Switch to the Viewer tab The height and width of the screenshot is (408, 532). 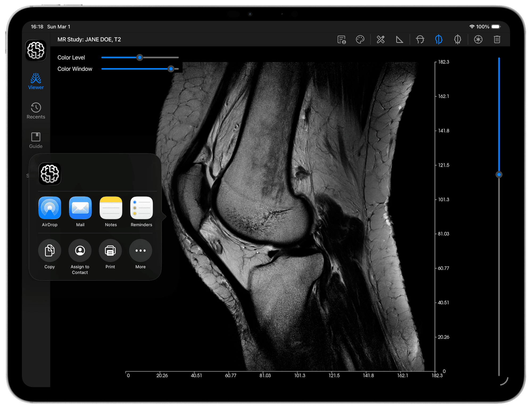[36, 81]
